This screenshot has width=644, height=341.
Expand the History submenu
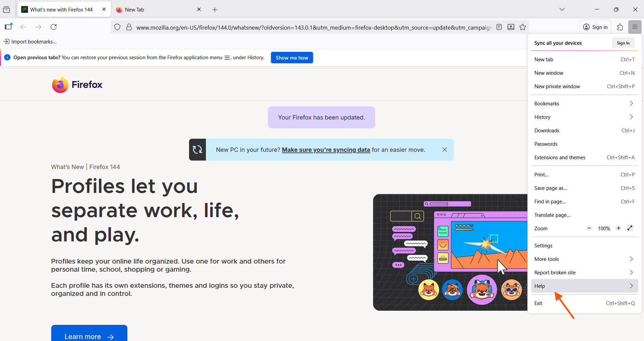click(585, 117)
